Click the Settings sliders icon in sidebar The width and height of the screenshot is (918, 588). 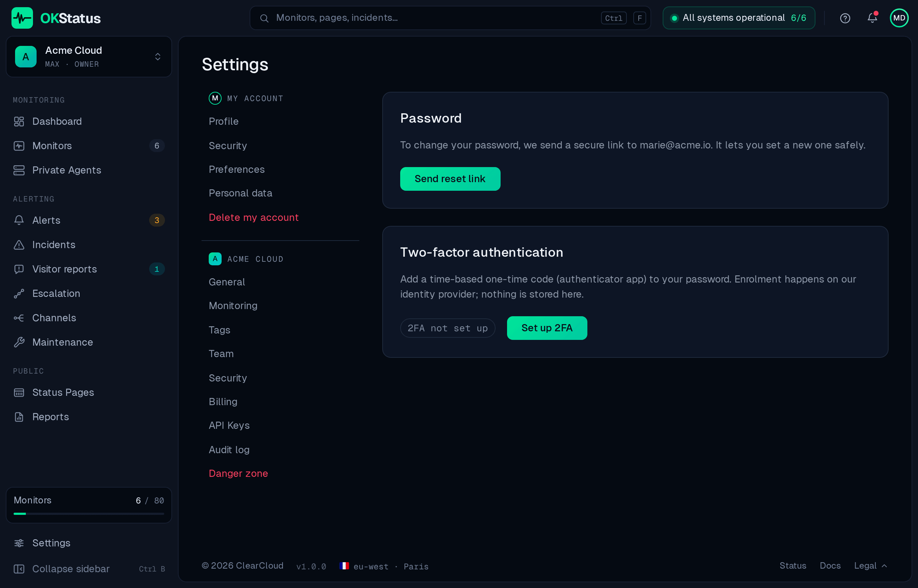(x=19, y=543)
